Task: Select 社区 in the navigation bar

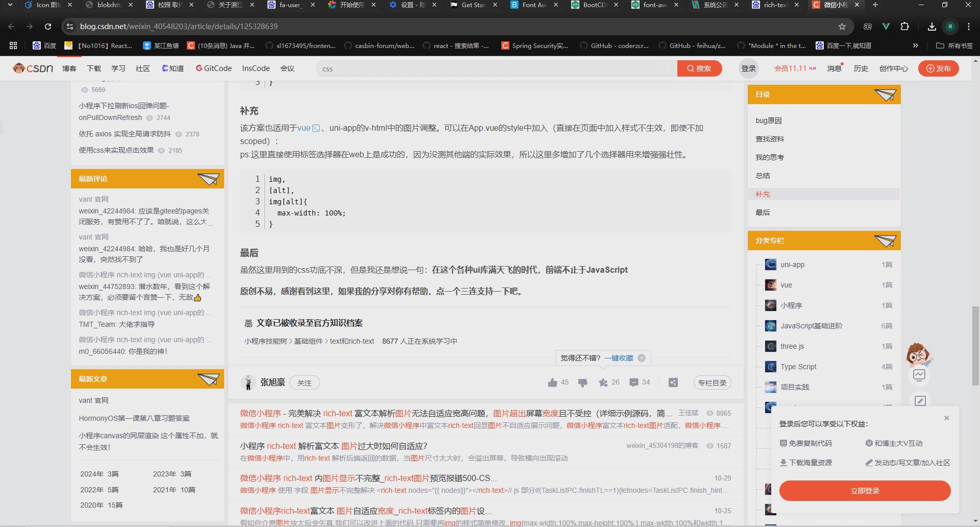Action: pyautogui.click(x=142, y=68)
